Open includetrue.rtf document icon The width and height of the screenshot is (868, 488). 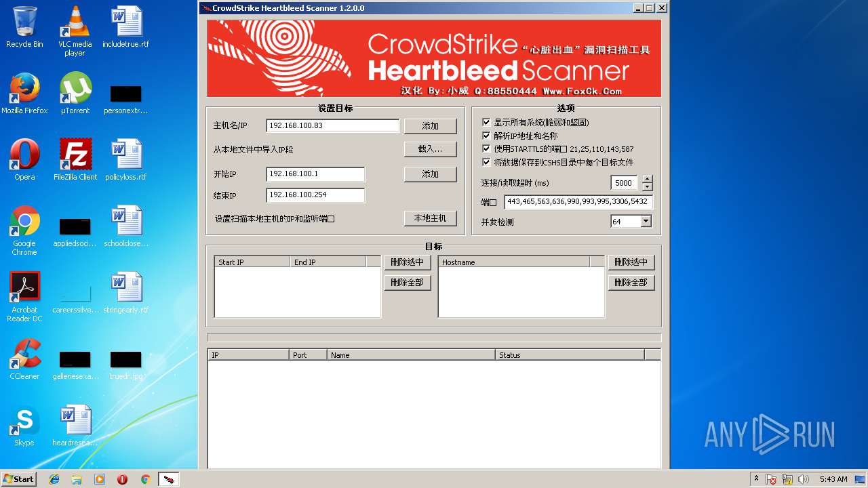[126, 27]
